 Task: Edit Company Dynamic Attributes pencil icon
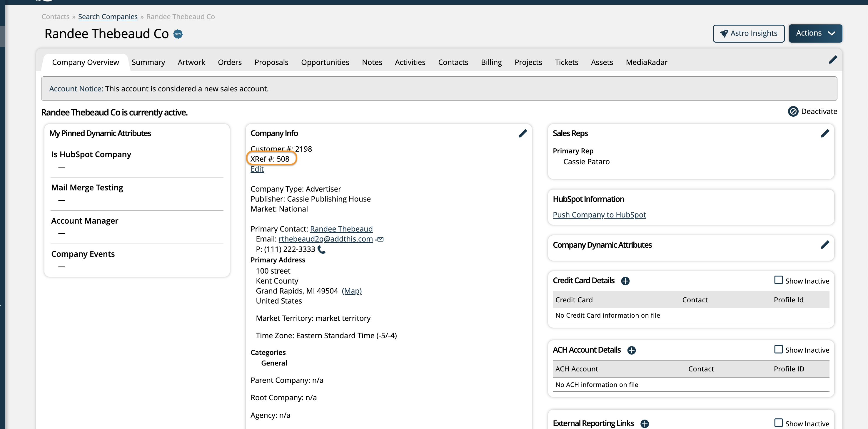825,245
